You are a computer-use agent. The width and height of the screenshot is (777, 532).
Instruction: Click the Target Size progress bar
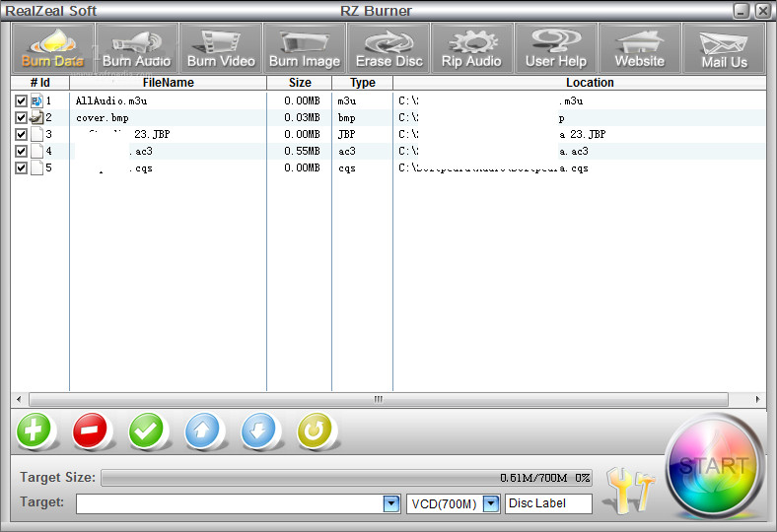pyautogui.click(x=347, y=478)
